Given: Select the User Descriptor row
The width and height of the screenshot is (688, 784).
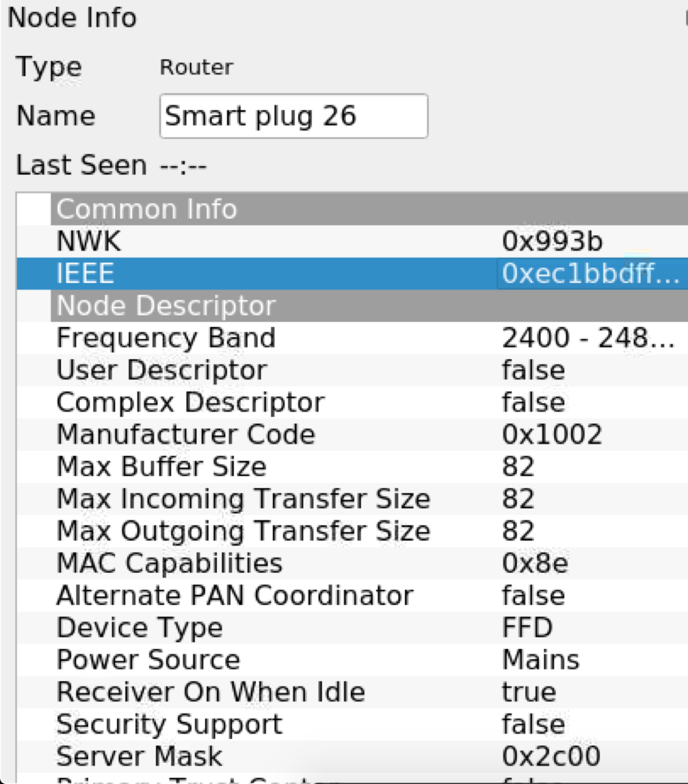Looking at the screenshot, I should [244, 369].
